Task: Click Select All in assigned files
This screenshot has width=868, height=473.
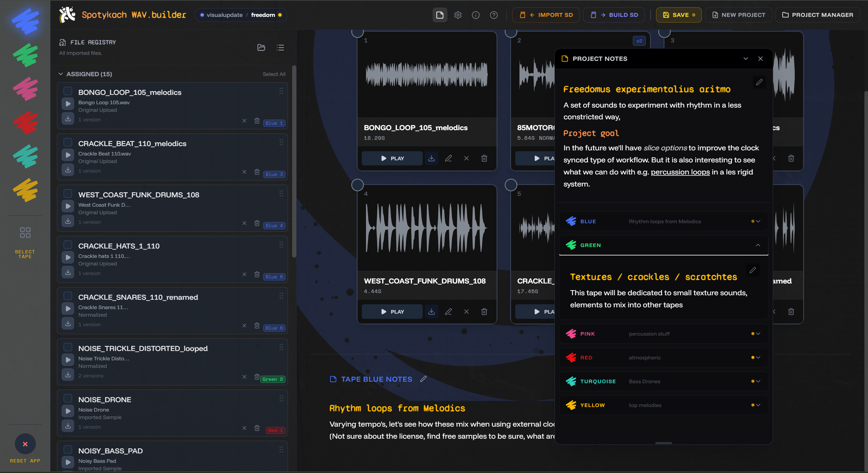Action: click(x=274, y=74)
